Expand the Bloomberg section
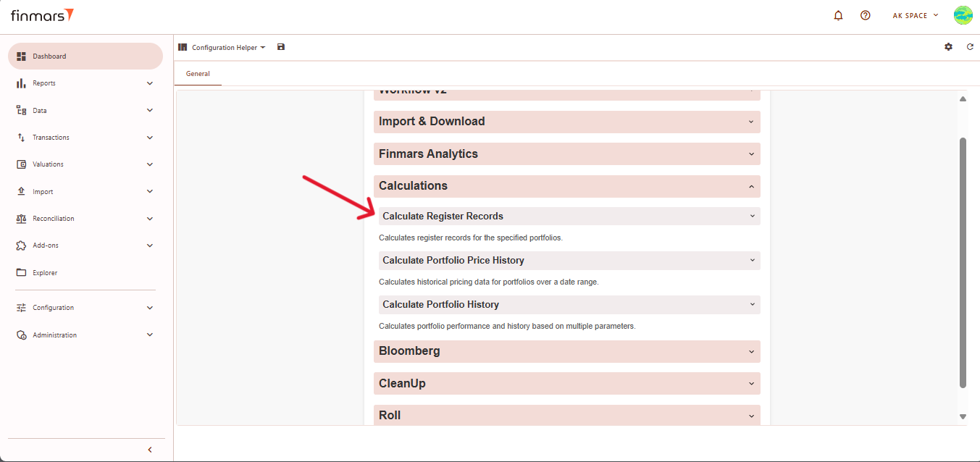Screen dimensions: 980x462 pos(566,351)
